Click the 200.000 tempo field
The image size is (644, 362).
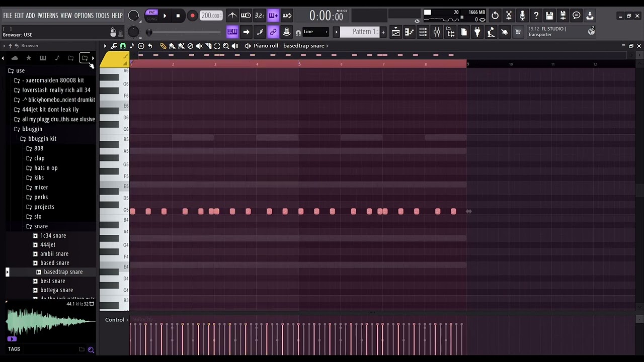click(211, 16)
